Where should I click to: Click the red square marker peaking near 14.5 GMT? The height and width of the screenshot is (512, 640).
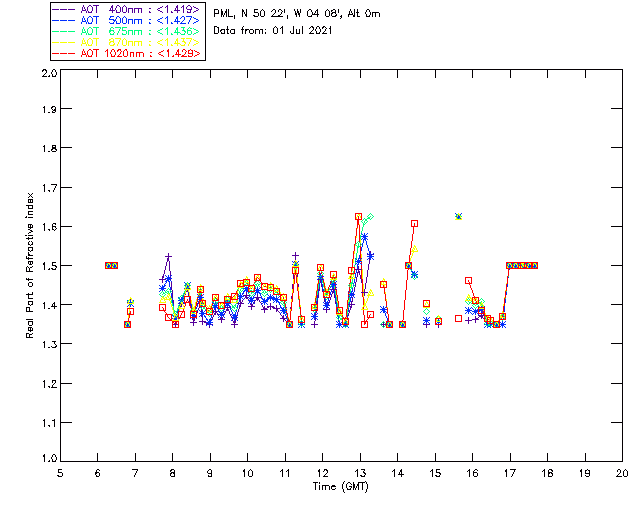click(414, 223)
